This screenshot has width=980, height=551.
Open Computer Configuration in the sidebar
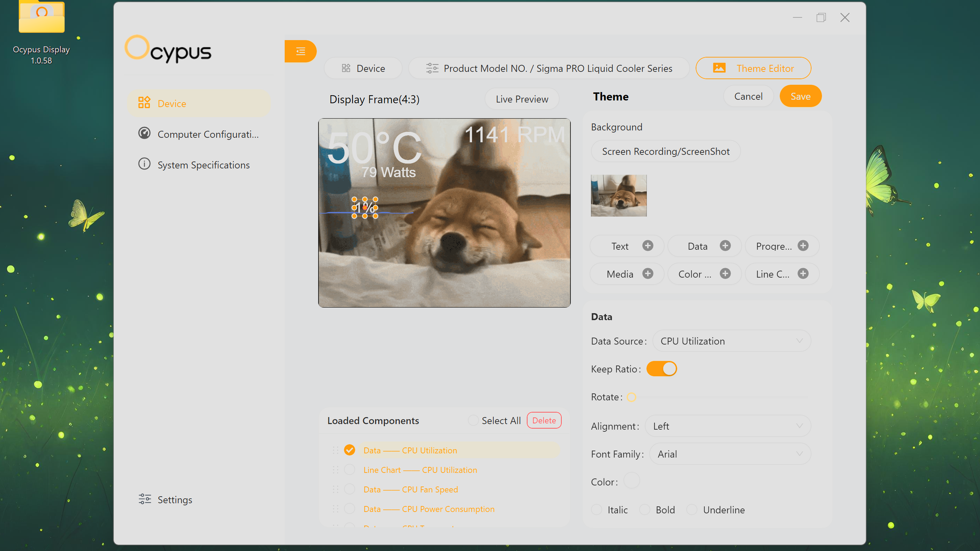pos(199,134)
